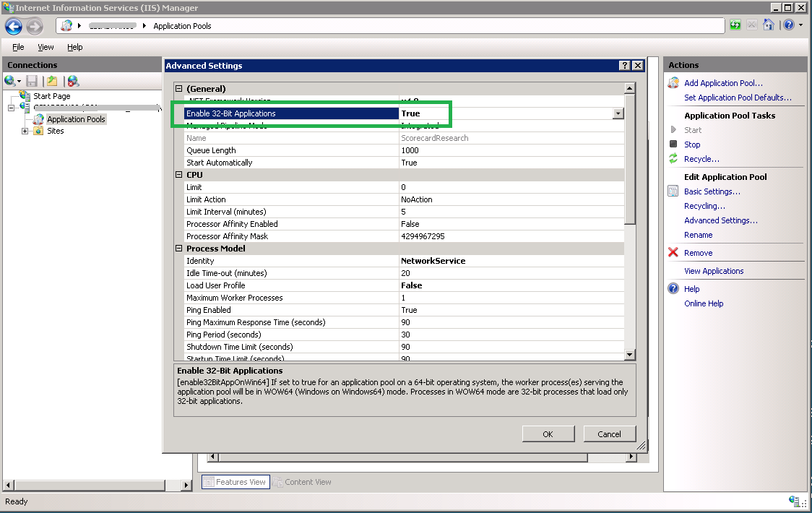Open Recycling settings link
The height and width of the screenshot is (513, 812).
(704, 206)
